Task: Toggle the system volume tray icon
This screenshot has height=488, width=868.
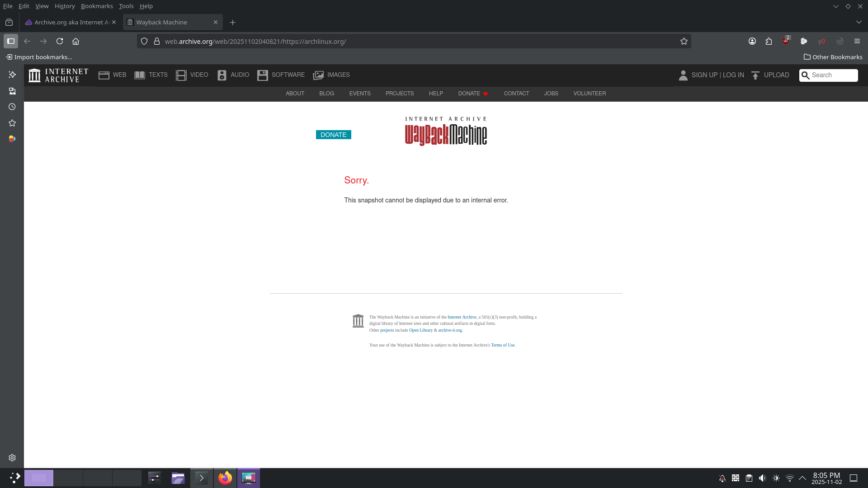Action: pyautogui.click(x=762, y=478)
